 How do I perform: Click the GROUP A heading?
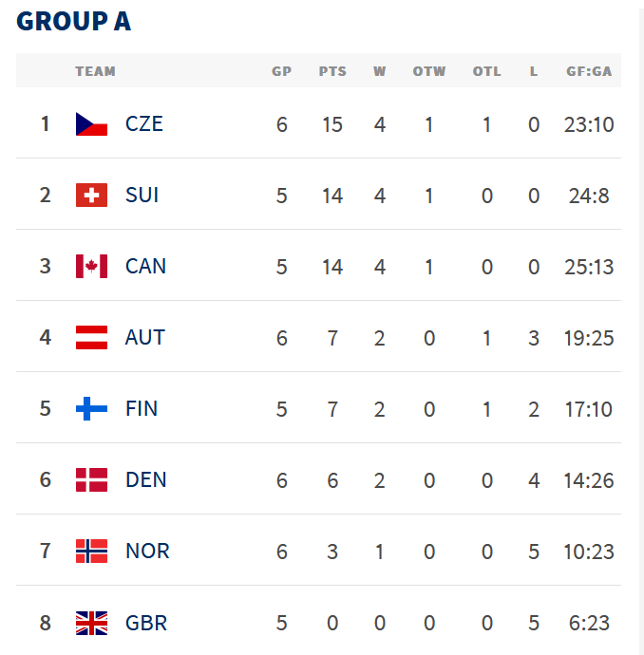(74, 22)
